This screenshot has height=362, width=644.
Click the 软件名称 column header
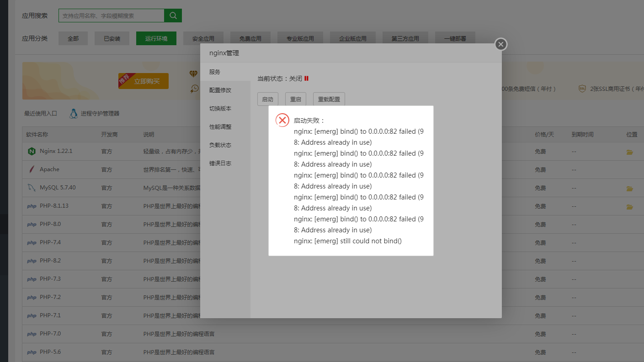pos(37,135)
